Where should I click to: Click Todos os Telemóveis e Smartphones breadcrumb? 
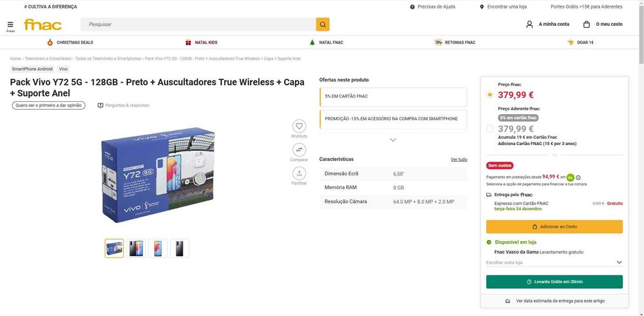coord(108,59)
